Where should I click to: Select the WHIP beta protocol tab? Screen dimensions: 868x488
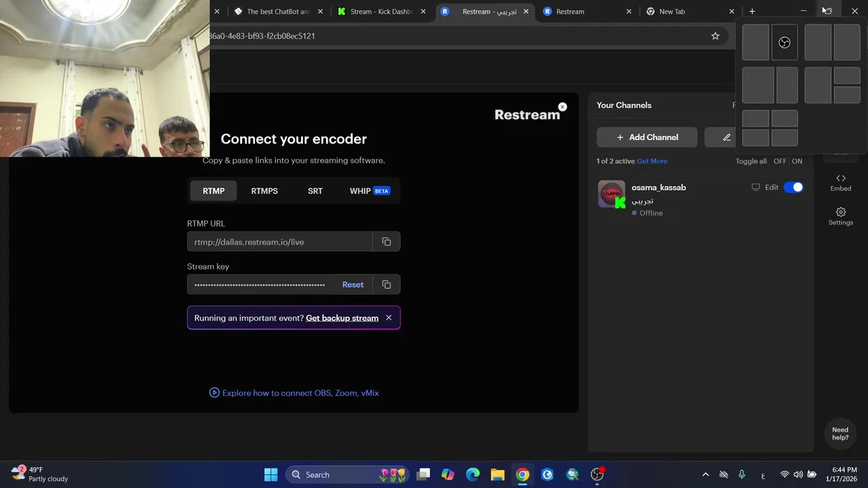coord(370,191)
